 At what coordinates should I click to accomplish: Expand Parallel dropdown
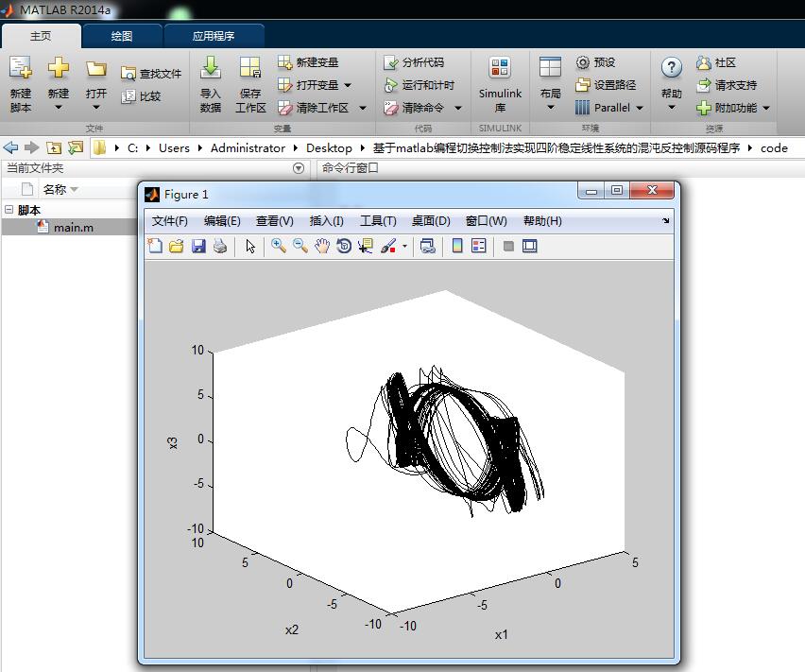pyautogui.click(x=640, y=108)
